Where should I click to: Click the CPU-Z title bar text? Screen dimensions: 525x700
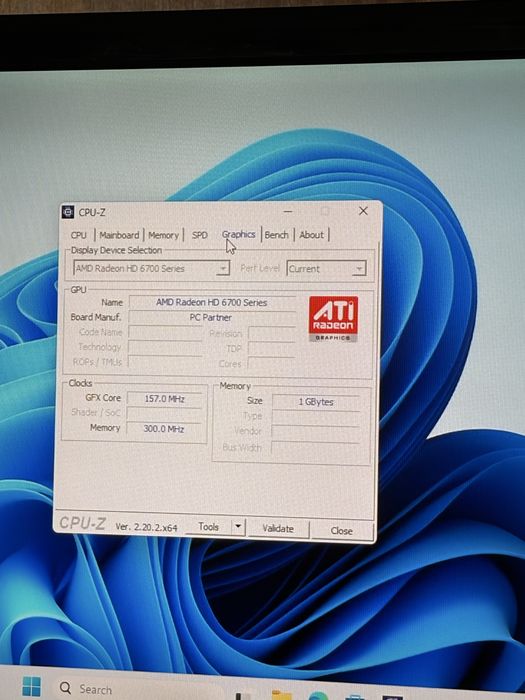point(92,212)
